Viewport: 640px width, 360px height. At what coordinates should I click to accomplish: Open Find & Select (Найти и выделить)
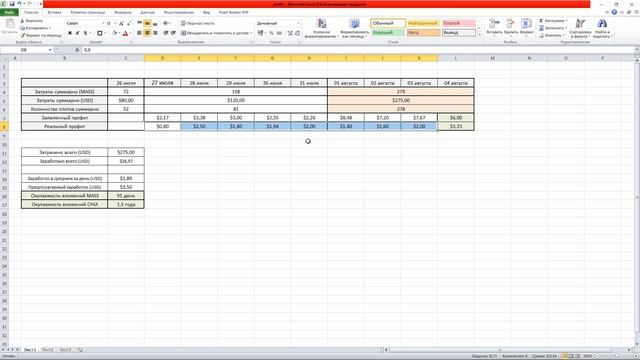[x=602, y=29]
